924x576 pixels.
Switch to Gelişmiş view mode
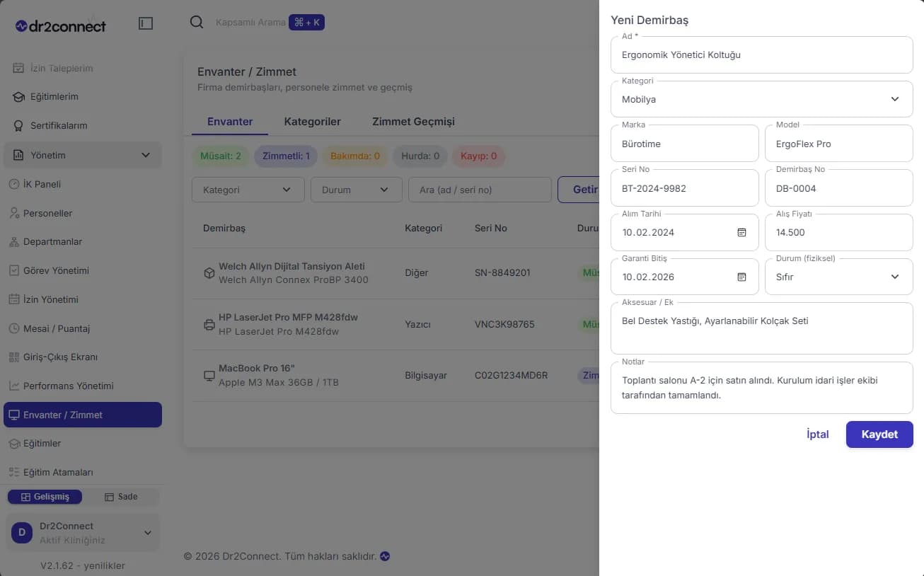point(45,497)
